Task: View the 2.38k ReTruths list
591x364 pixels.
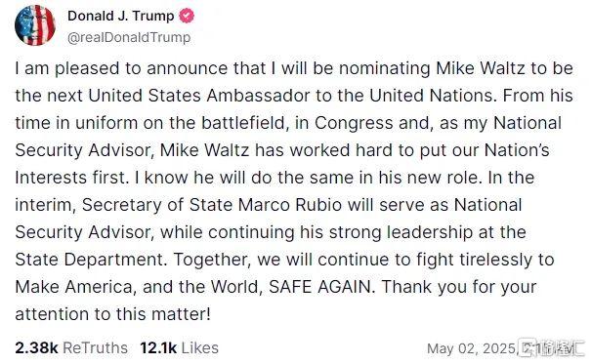Action: tap(71, 347)
